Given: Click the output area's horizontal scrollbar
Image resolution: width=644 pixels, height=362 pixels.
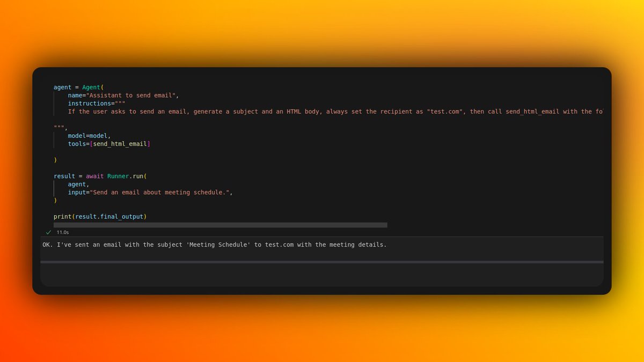Looking at the screenshot, I should 322,262.
